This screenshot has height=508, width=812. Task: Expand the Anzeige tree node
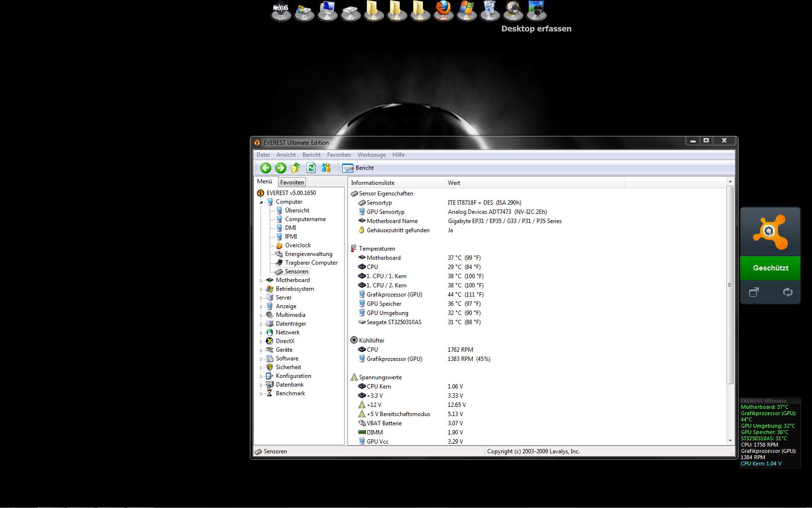coord(261,307)
